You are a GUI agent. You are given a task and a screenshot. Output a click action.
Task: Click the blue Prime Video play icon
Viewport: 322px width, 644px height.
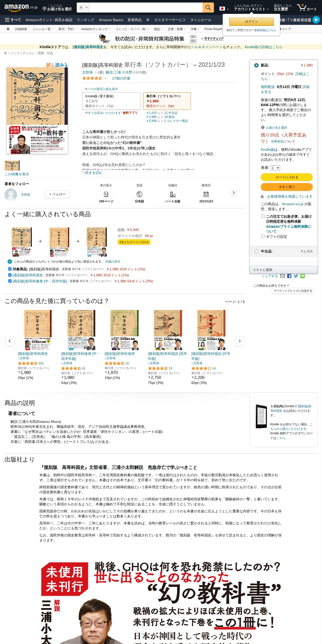point(316,20)
